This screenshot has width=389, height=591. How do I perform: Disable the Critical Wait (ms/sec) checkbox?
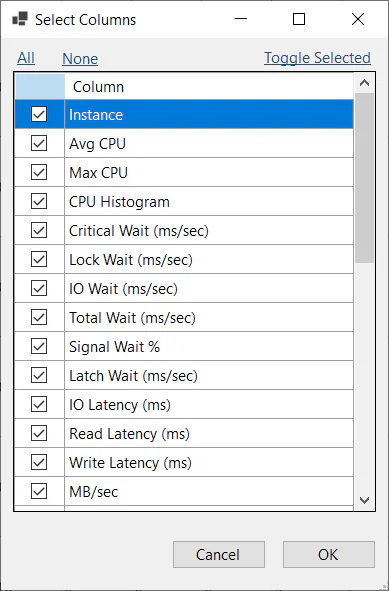(39, 230)
